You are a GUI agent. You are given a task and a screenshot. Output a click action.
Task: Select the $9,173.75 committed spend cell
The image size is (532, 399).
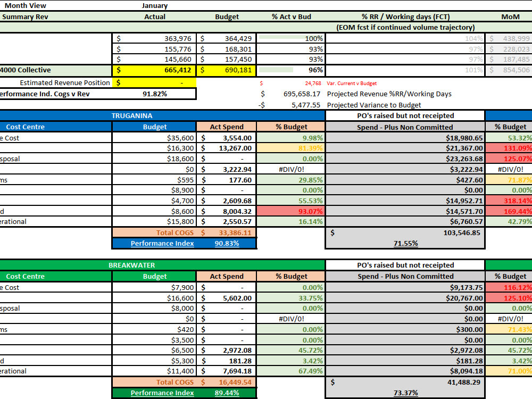405,287
